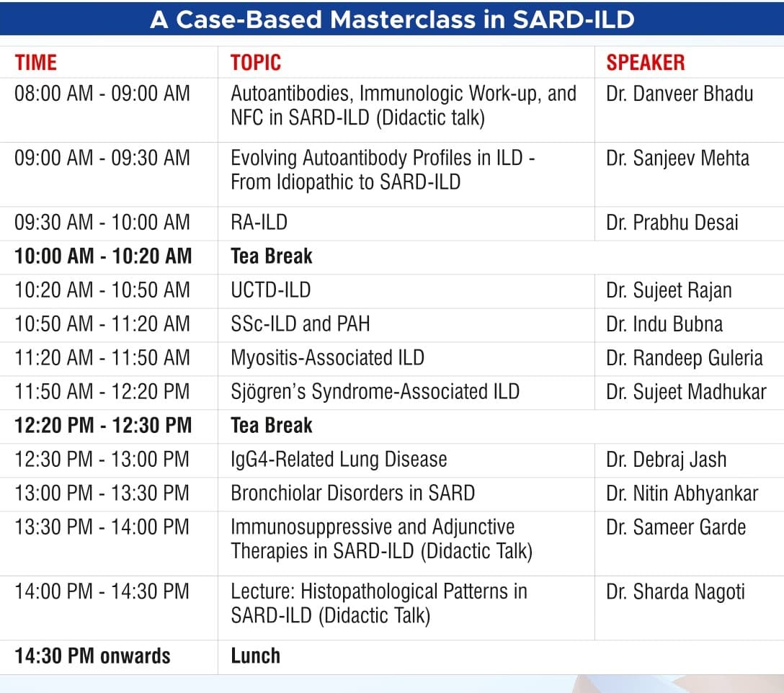Image resolution: width=784 pixels, height=693 pixels.
Task: Select the 'IgG4-Related Lung Disease' topic
Action: click(339, 460)
